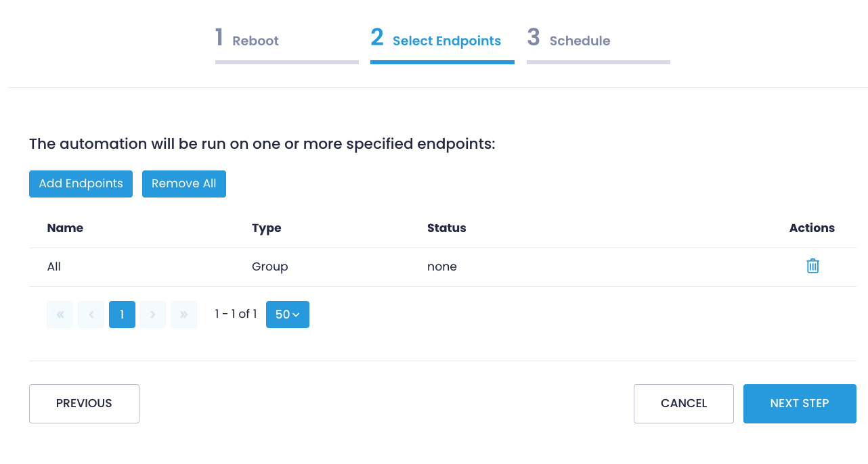868x464 pixels.
Task: Go back using the PREVIOUS button
Action: 84,403
